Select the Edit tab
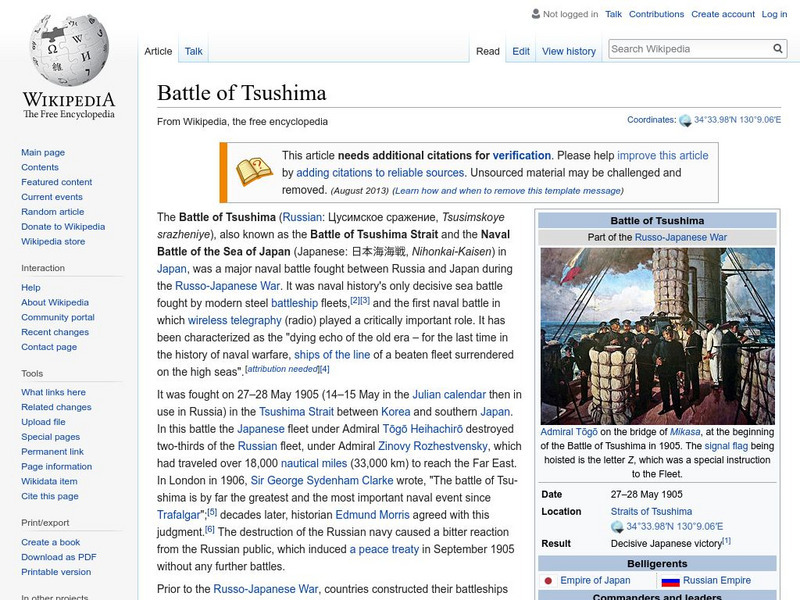 521,50
